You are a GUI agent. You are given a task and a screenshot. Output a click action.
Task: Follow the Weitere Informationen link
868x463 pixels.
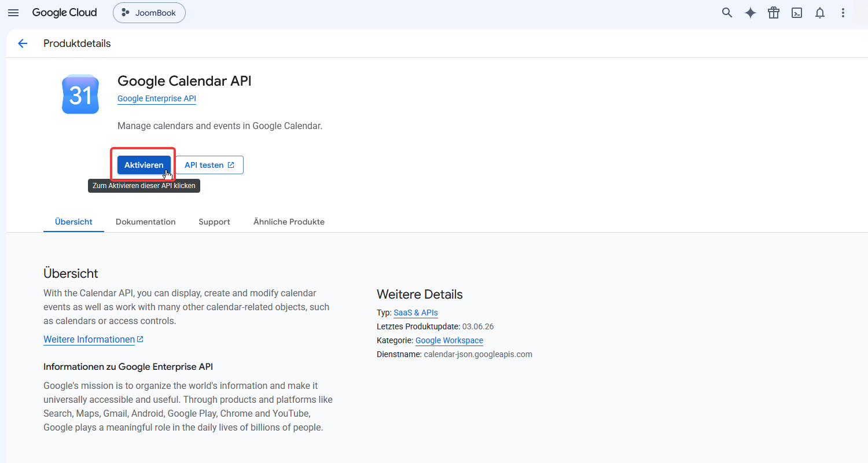[93, 340]
